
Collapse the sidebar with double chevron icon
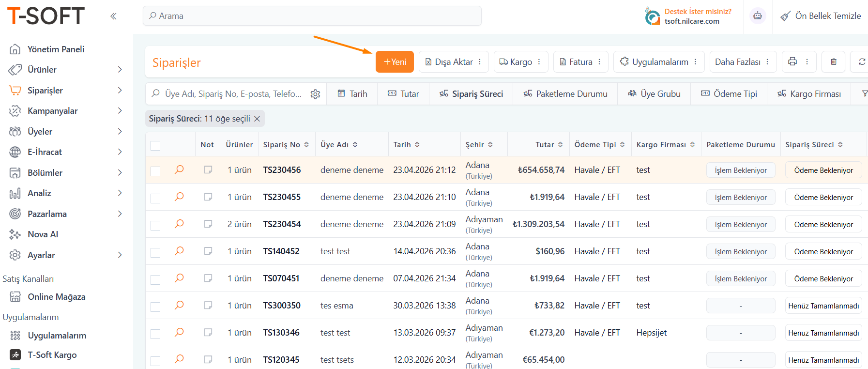tap(113, 16)
